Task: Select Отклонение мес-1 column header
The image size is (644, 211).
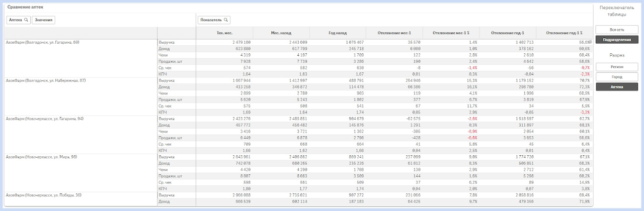Action: coord(394,33)
